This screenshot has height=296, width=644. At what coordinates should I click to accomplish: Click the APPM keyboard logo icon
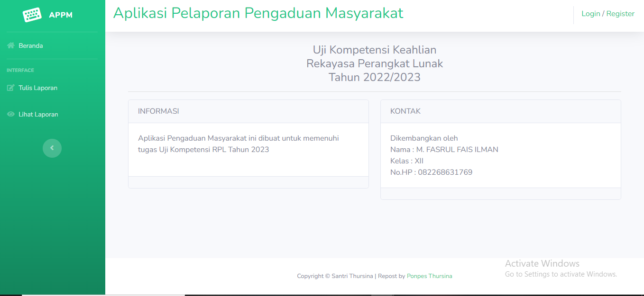pyautogui.click(x=32, y=15)
